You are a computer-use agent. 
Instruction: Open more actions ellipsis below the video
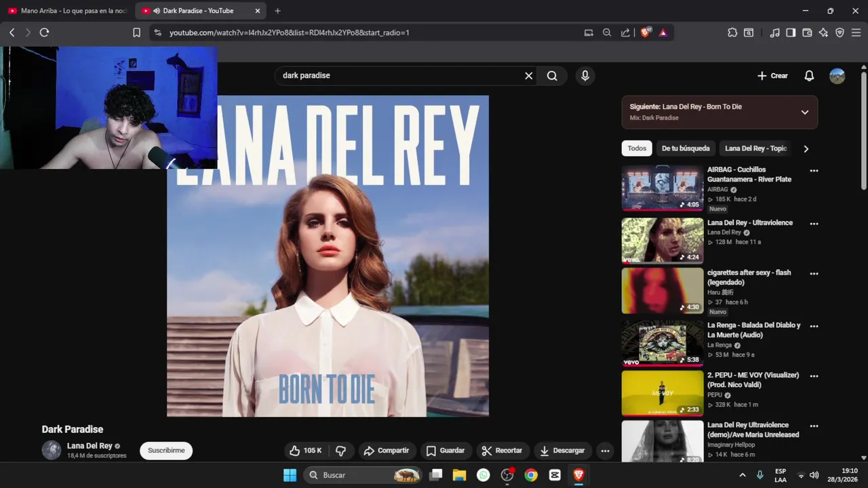coord(605,451)
